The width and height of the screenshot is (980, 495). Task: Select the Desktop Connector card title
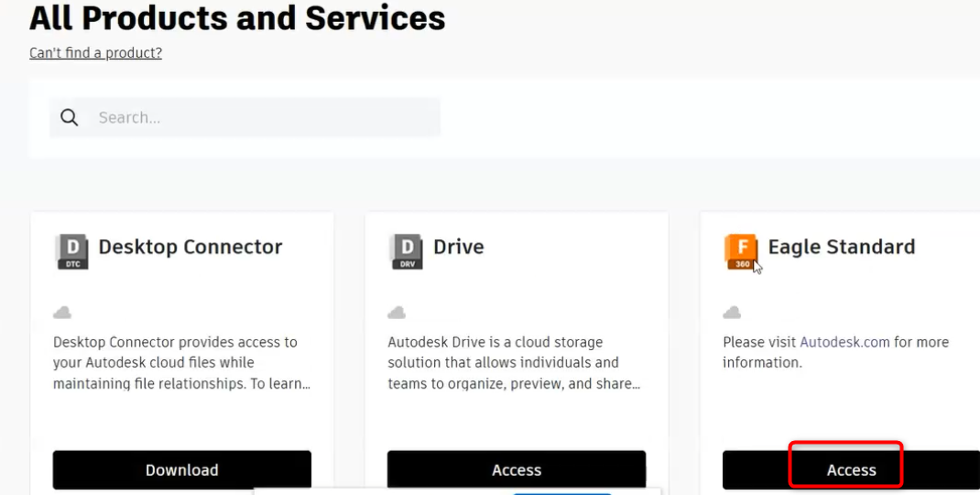(191, 247)
